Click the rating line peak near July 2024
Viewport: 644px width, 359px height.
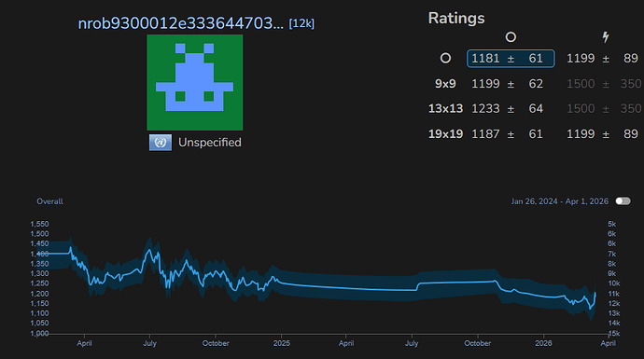click(149, 250)
